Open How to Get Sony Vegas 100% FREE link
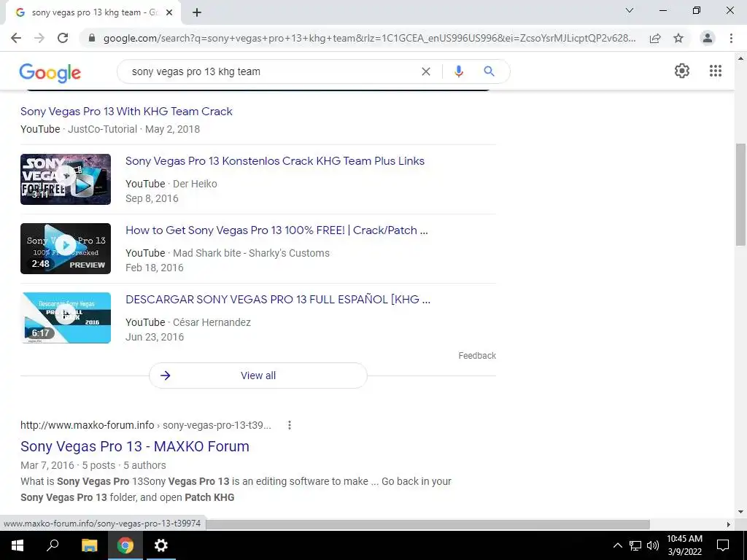Image resolution: width=747 pixels, height=560 pixels. pos(276,230)
